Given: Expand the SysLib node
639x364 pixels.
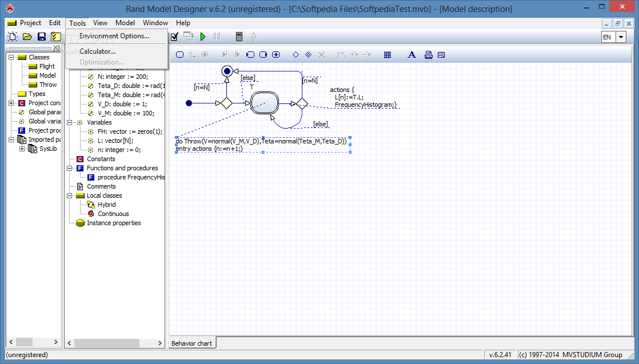Looking at the screenshot, I should [22, 149].
